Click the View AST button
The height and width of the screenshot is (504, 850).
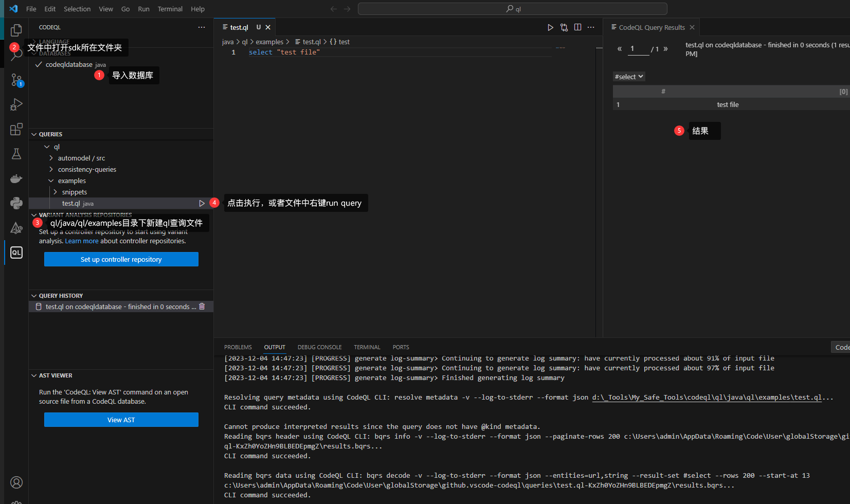click(121, 420)
